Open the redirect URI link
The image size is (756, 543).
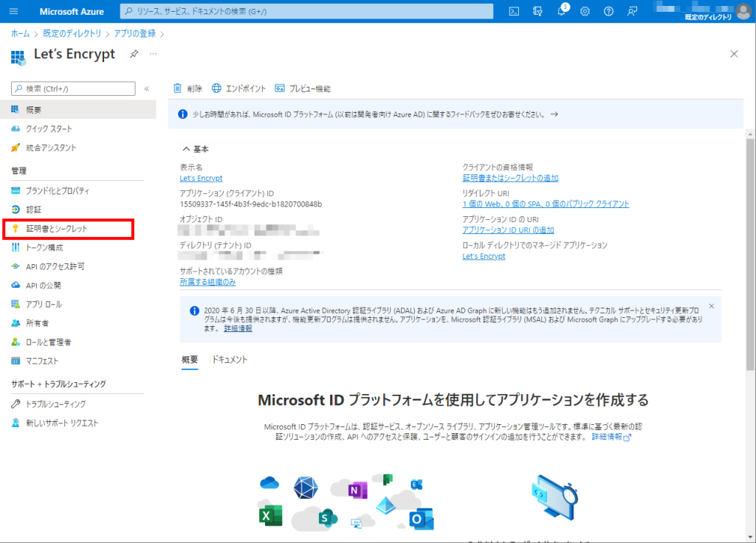[x=546, y=204]
